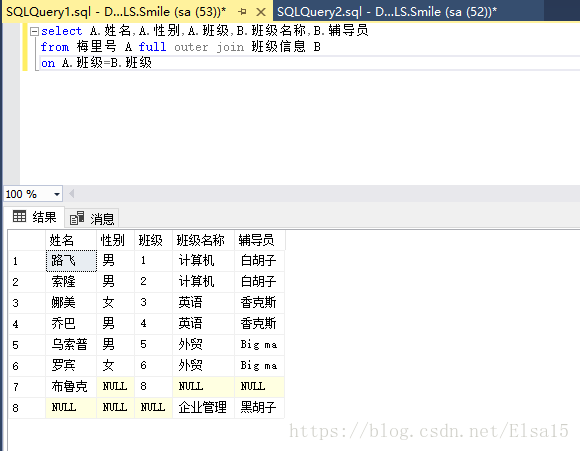Image resolution: width=580 pixels, height=451 pixels.
Task: Click 香克斯 cell in row 3
Action: pyautogui.click(x=260, y=303)
